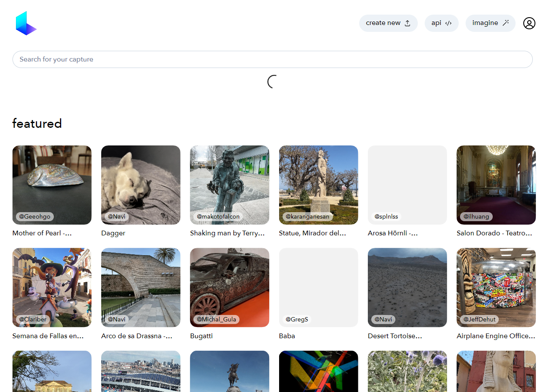The height and width of the screenshot is (392, 547).
Task: Focus the Search for your capture field
Action: tap(272, 59)
